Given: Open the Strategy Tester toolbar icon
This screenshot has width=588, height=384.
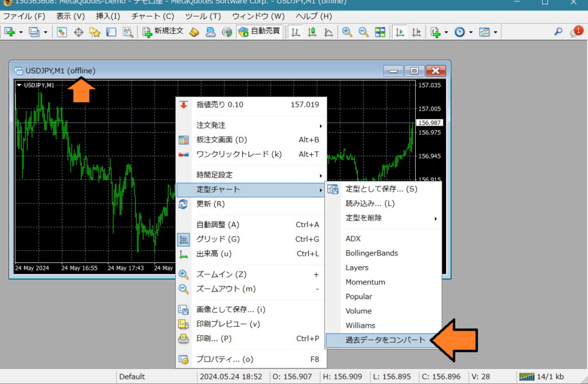Looking at the screenshot, I should coord(129,32).
